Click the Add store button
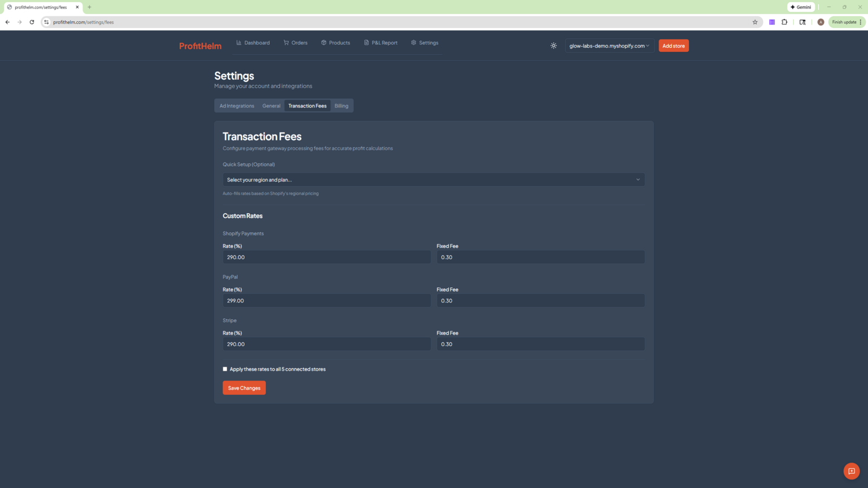The height and width of the screenshot is (488, 868). [674, 46]
